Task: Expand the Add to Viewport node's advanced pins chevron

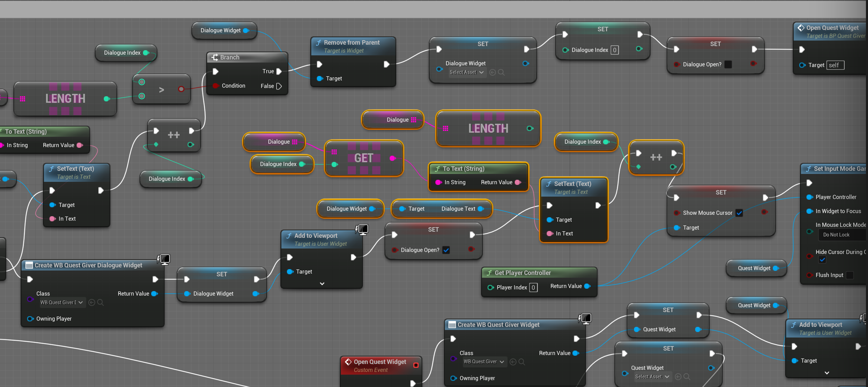Action: coord(322,284)
